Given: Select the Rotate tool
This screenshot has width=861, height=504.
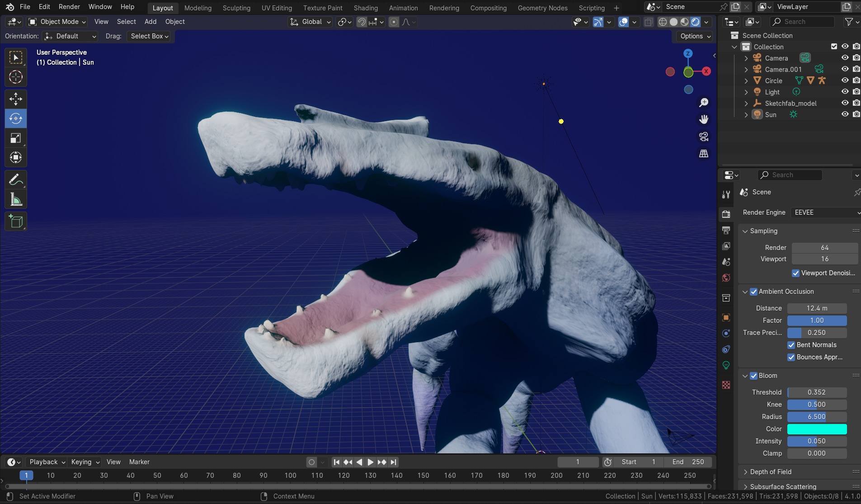Looking at the screenshot, I should (x=16, y=118).
